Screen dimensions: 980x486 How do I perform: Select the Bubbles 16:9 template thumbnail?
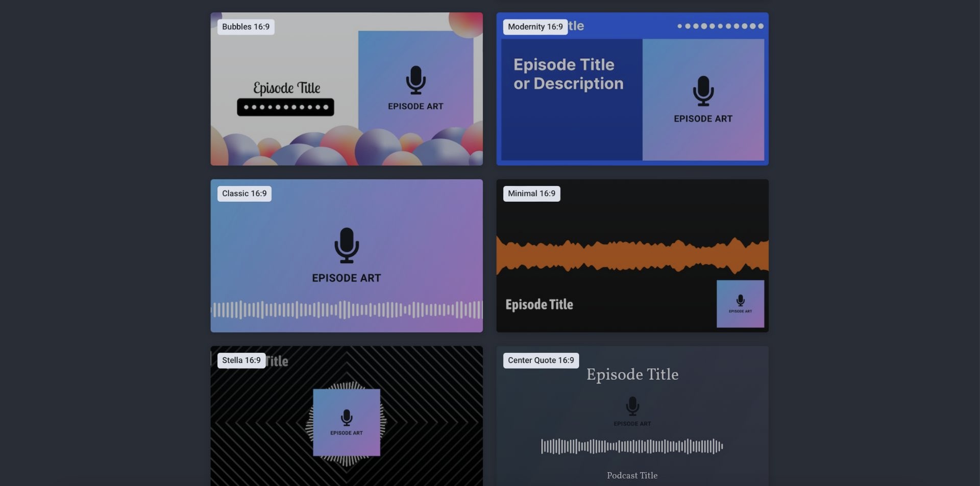(x=347, y=89)
